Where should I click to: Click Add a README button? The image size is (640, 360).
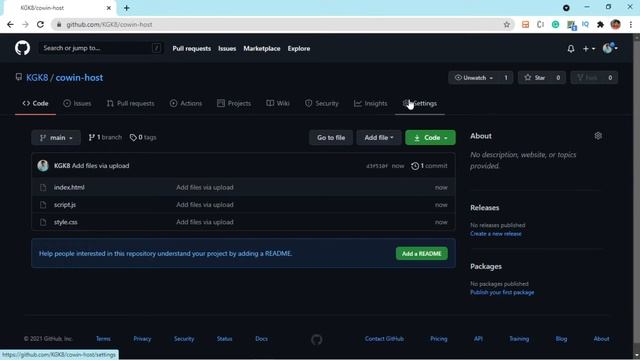(x=422, y=253)
